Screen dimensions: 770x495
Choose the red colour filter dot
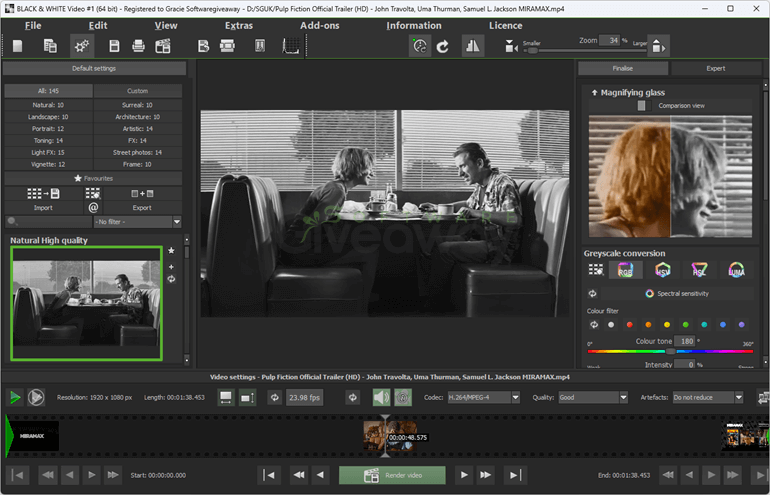point(630,325)
